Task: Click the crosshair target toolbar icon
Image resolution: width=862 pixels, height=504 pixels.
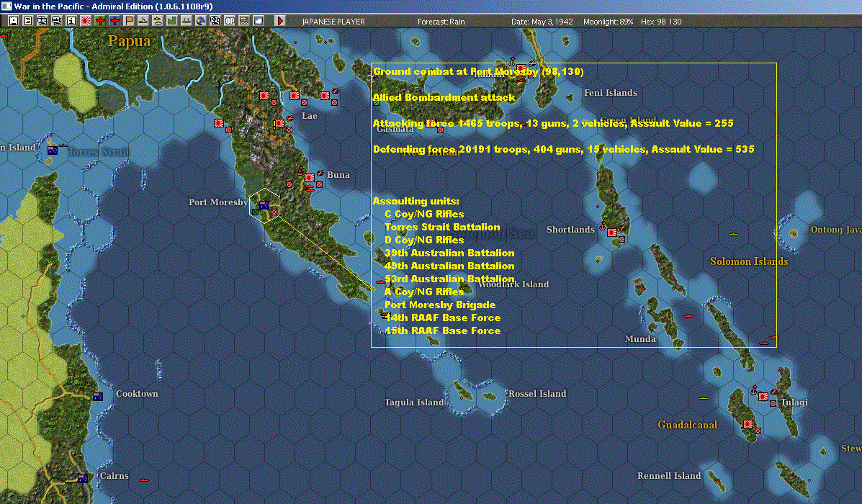Action: click(215, 21)
